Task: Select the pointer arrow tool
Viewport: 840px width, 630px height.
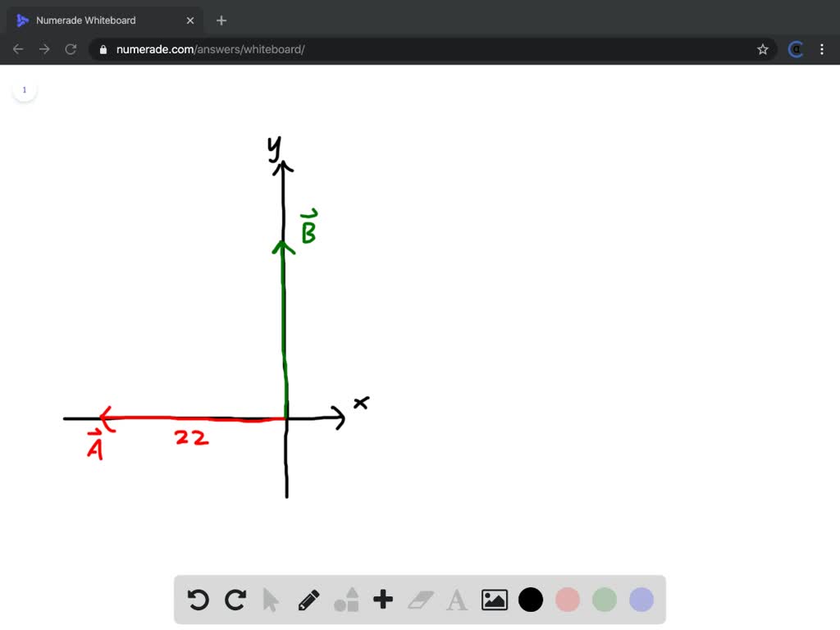Action: click(x=272, y=600)
